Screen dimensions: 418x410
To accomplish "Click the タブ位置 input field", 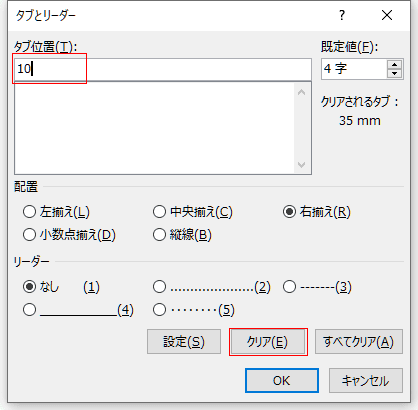I will [x=163, y=69].
